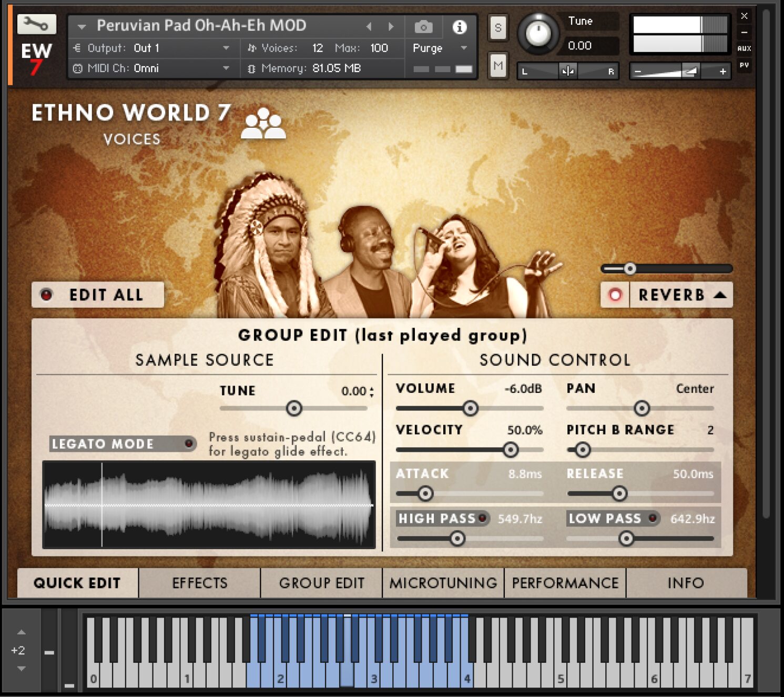
Task: Click the reverb amount slider
Action: (667, 269)
